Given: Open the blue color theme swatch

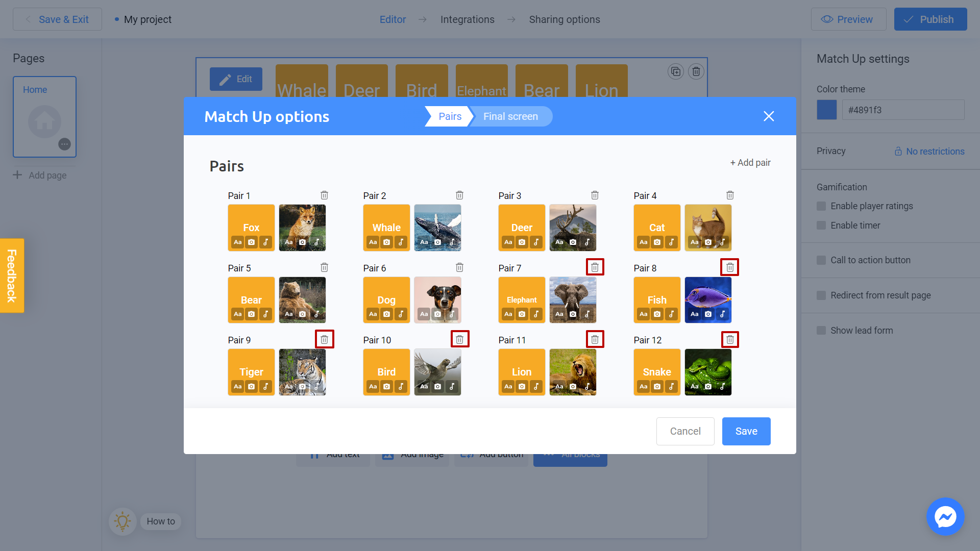Looking at the screenshot, I should (x=826, y=110).
